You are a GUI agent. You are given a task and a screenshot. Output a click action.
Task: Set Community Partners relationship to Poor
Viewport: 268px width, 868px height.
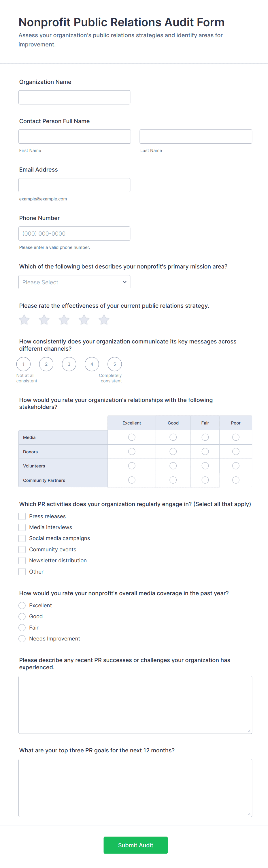(x=236, y=480)
